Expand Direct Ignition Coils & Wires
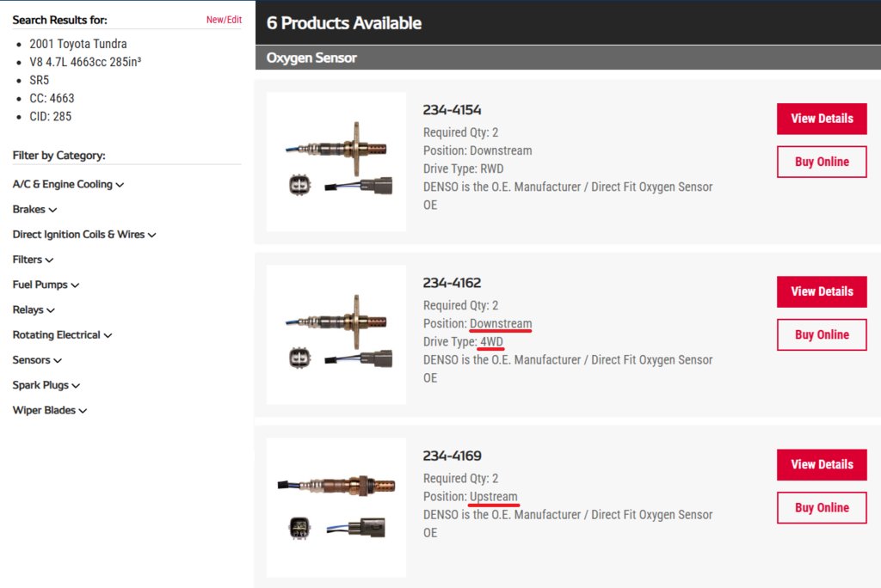Image resolution: width=881 pixels, height=588 pixels. [x=84, y=234]
